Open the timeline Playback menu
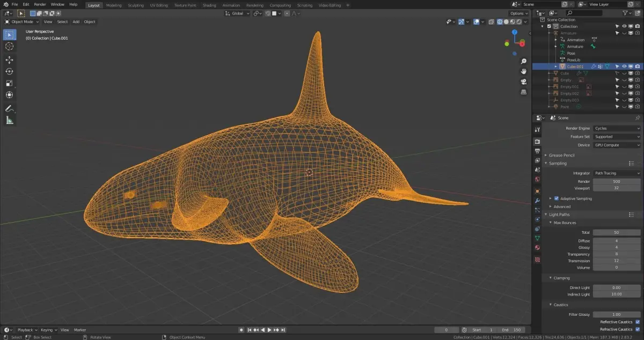644x340 pixels. point(27,330)
